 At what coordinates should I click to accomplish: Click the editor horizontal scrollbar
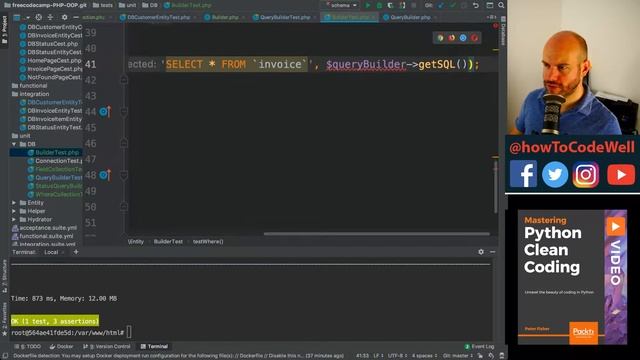point(376,234)
